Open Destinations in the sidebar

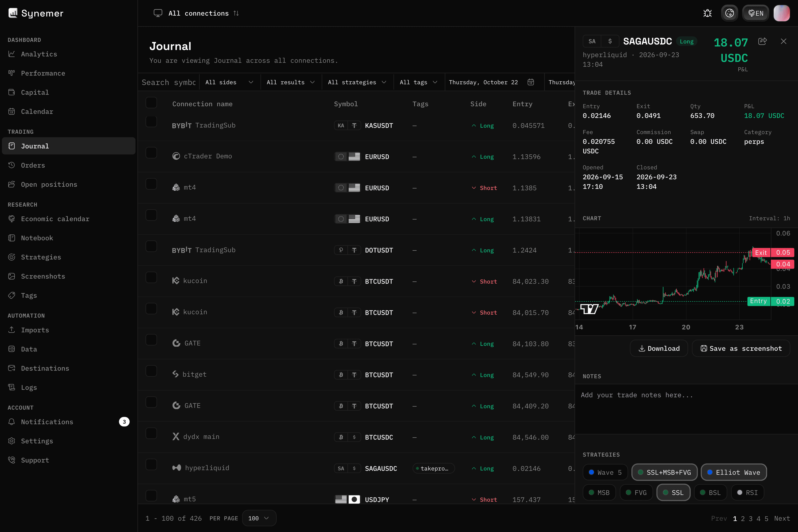[69, 368]
